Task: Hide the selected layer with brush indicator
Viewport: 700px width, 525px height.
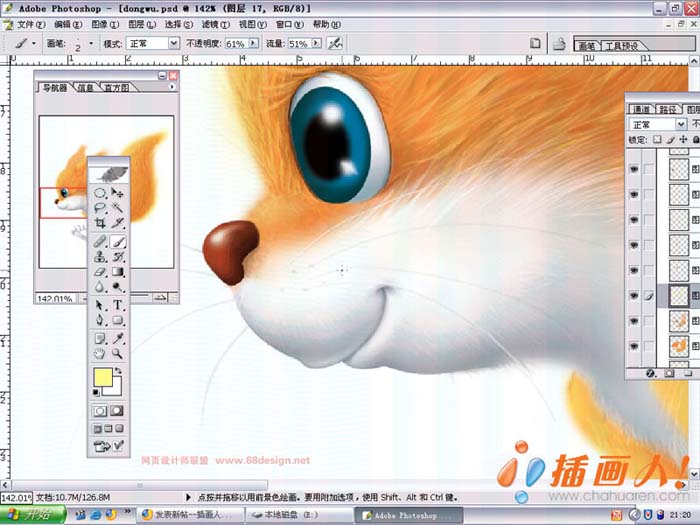Action: 634,296
